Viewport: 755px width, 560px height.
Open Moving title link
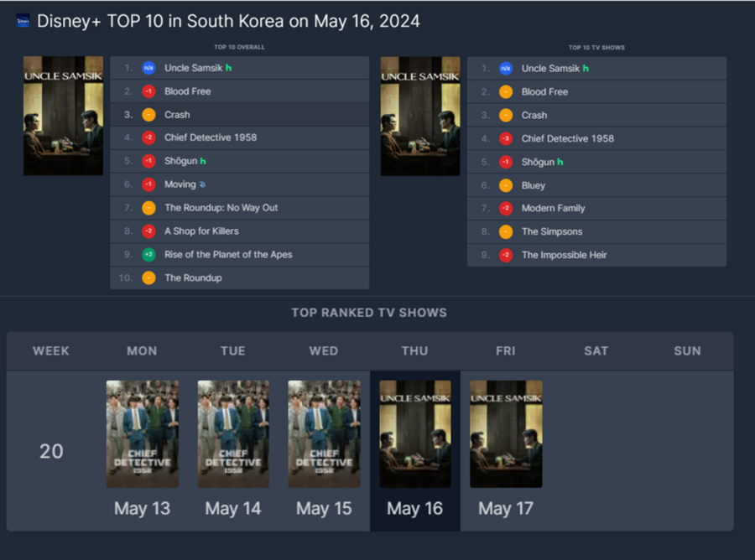(180, 184)
